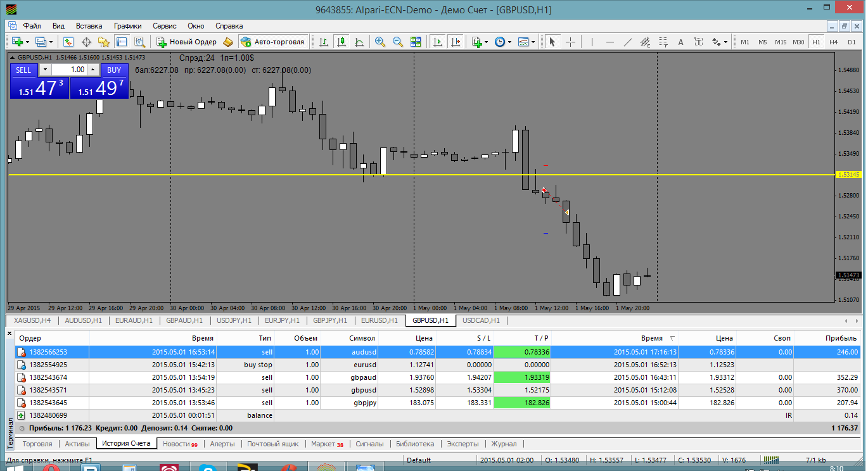Open the Navigator folder-star icon
Screen dimensions: 868x471
pyautogui.click(x=104, y=42)
